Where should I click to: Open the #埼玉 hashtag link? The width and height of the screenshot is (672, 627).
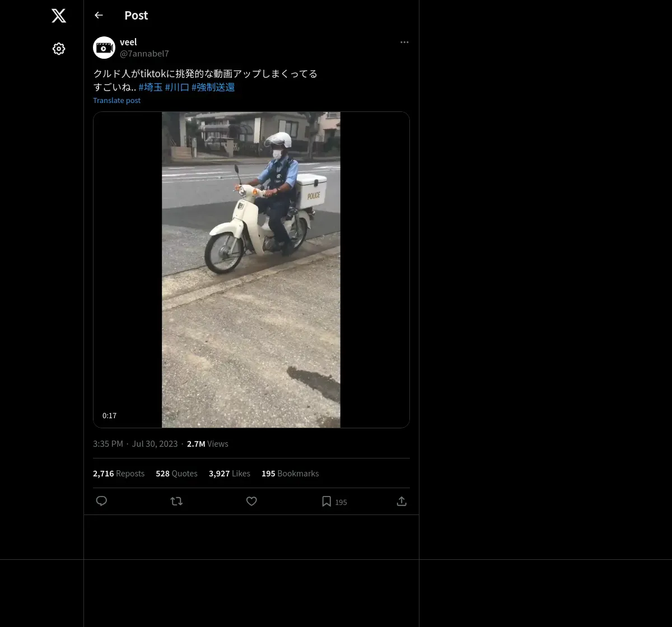[151, 87]
